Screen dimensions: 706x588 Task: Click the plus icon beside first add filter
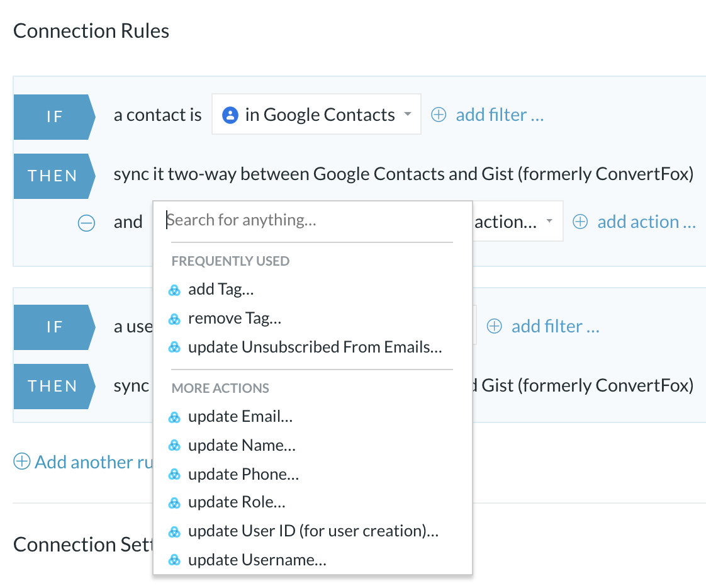click(439, 115)
